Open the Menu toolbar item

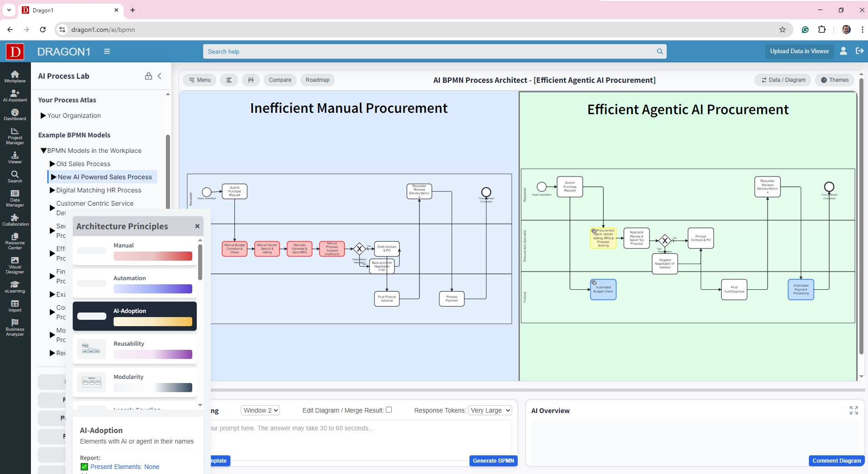[200, 80]
